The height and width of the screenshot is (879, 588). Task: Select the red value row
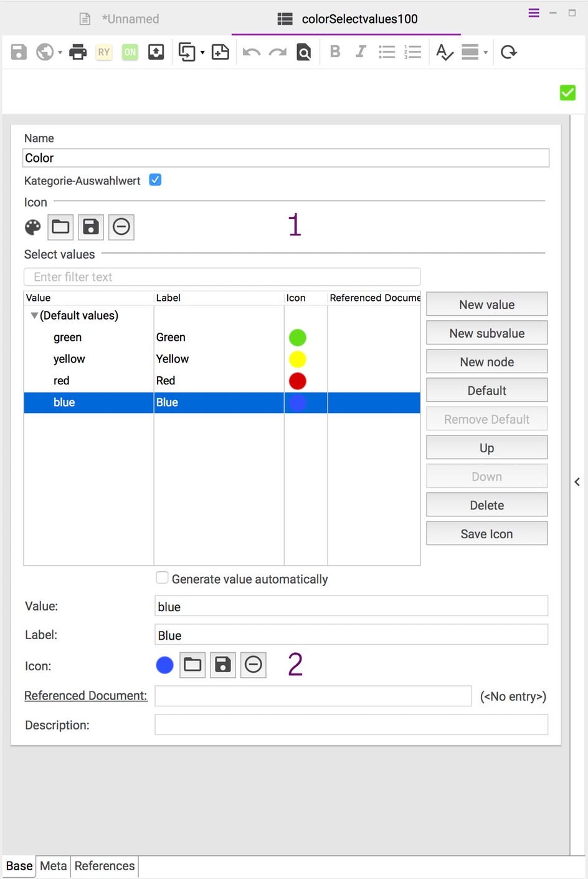(222, 381)
